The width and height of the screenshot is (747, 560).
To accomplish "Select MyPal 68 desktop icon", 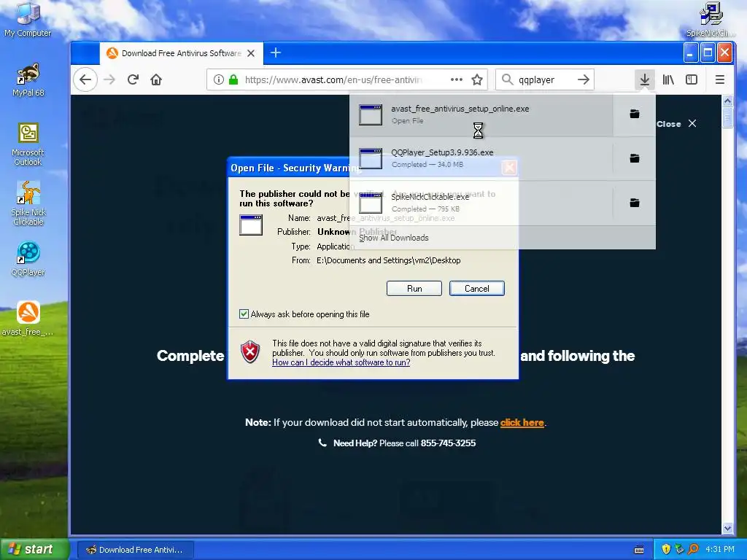I will [x=28, y=80].
